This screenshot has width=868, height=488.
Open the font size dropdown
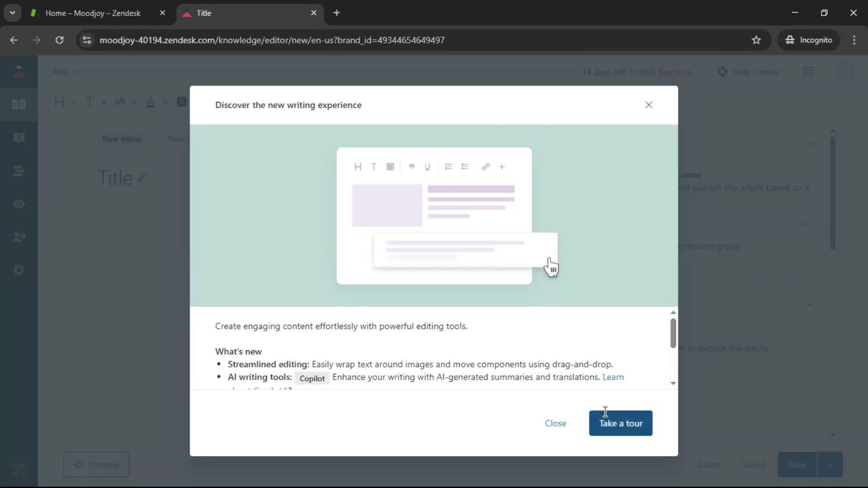pos(126,102)
